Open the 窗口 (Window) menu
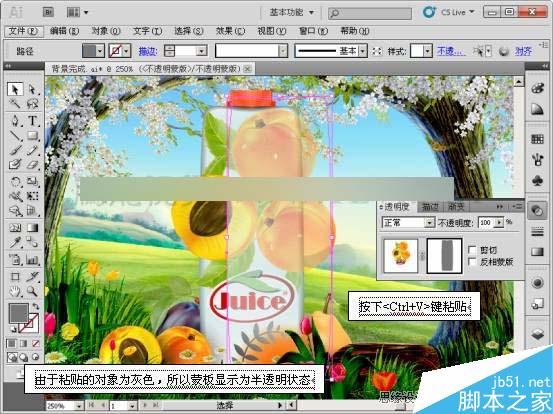Image resolution: width=553 pixels, height=414 pixels. click(314, 31)
